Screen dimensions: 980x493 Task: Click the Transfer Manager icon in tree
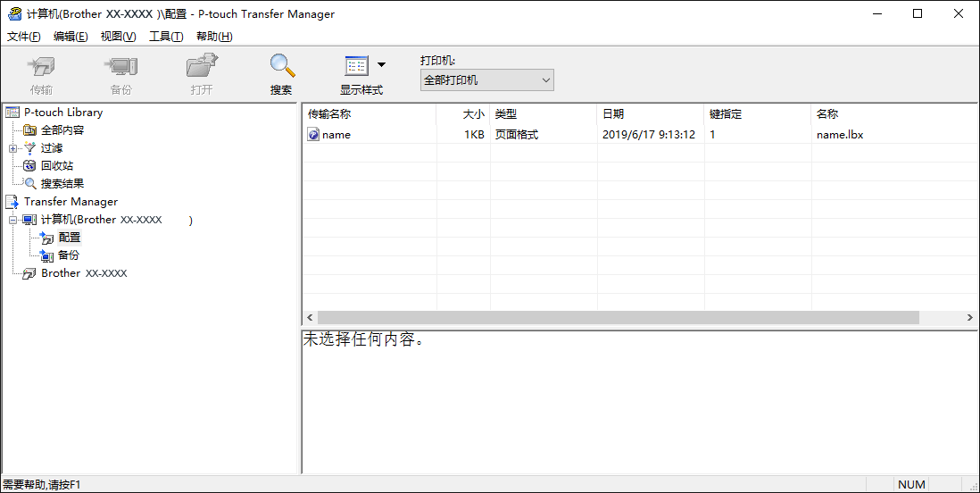click(12, 202)
